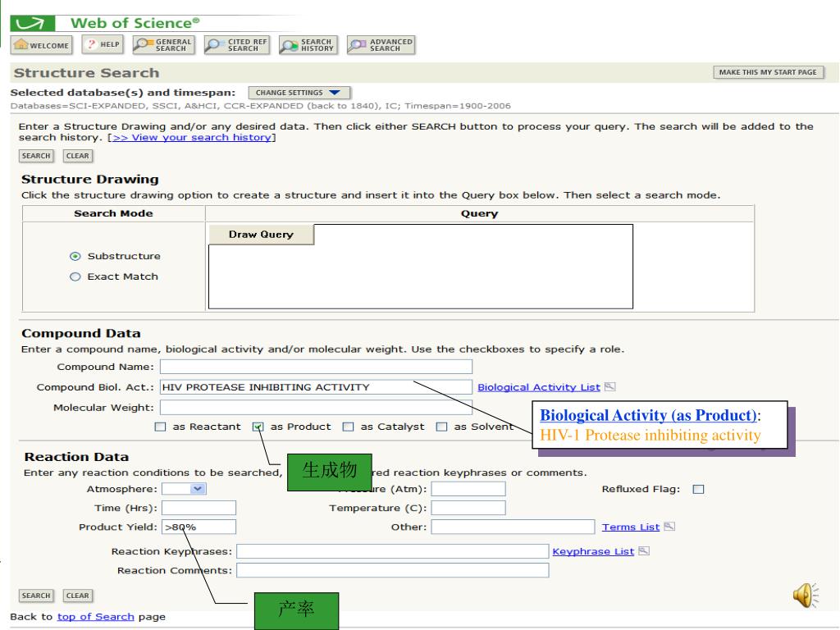The image size is (840, 630).
Task: Open the Atmosphere dropdown
Action: pos(184,489)
